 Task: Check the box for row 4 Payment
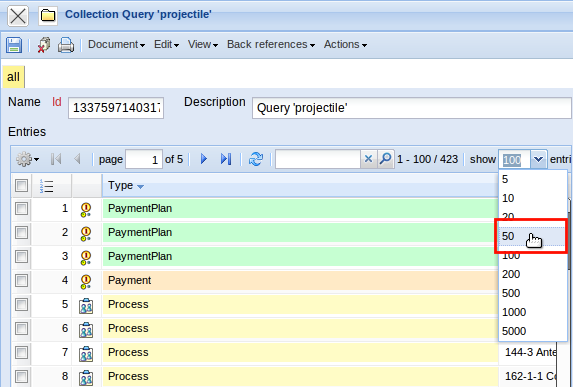click(22, 281)
